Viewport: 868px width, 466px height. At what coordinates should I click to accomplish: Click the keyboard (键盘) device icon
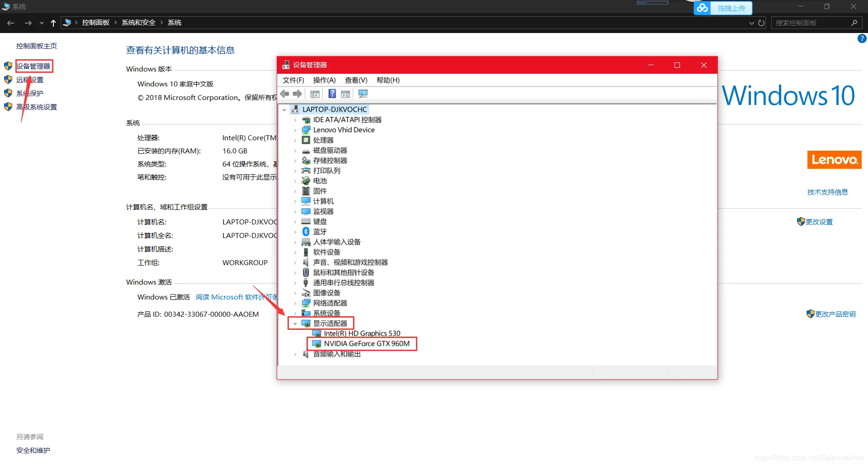click(306, 221)
